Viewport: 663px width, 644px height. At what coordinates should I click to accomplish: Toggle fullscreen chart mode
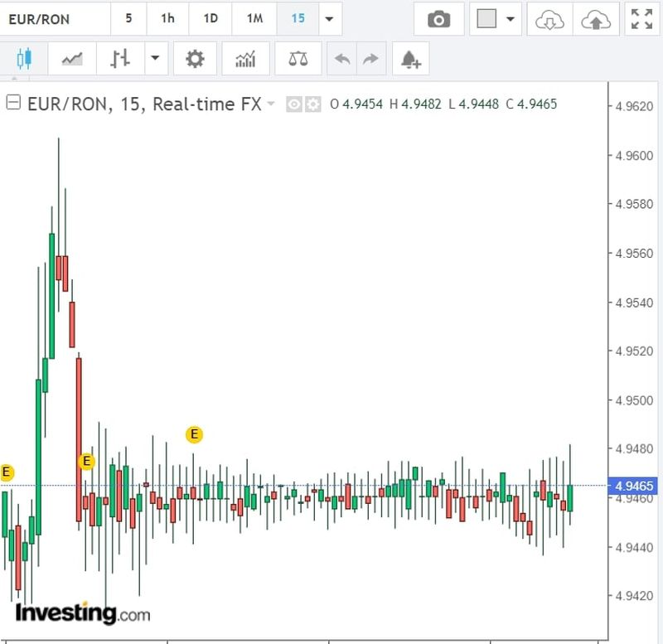click(x=641, y=19)
